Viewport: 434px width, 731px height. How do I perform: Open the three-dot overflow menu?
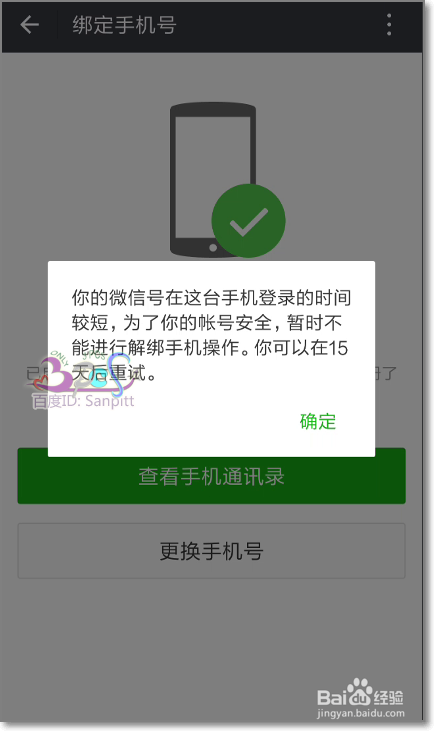[x=389, y=25]
